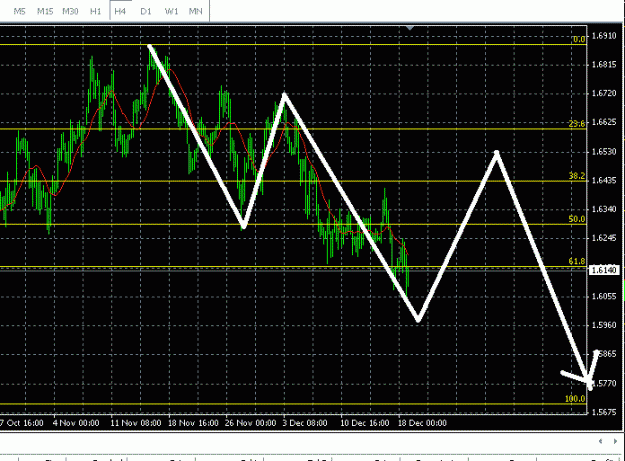The width and height of the screenshot is (625, 461).
Task: Click the Fibonacci 50.0 level label
Action: [577, 219]
